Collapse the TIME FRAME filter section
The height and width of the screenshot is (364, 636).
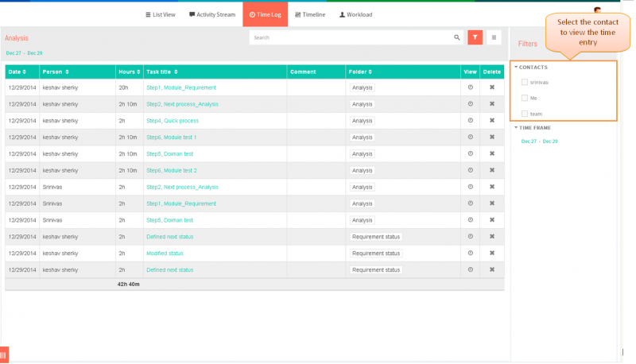pyautogui.click(x=533, y=128)
